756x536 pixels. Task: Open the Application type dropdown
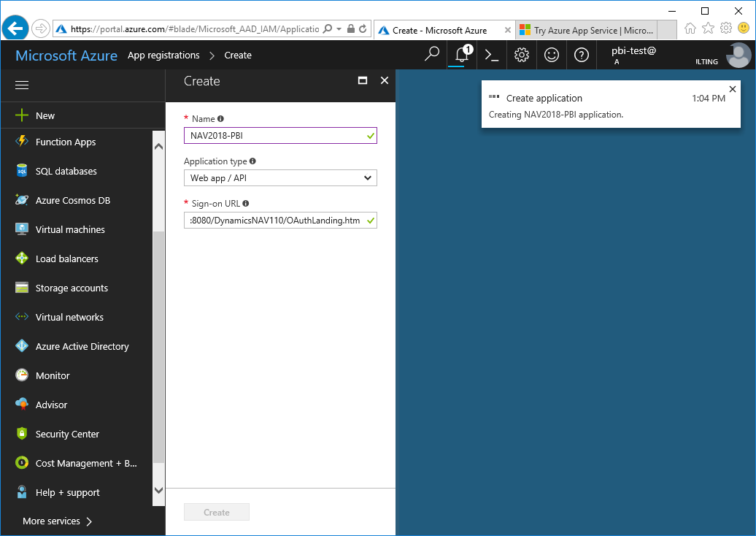[280, 178]
